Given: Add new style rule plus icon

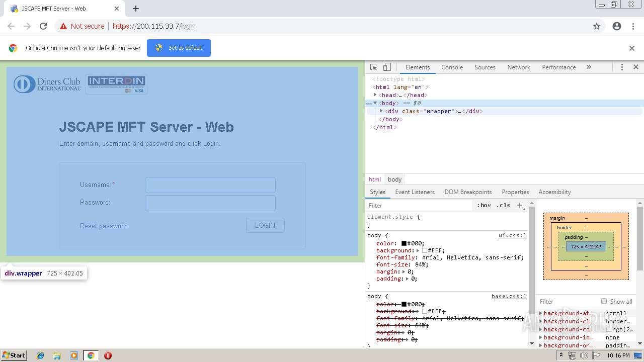Looking at the screenshot, I should click(x=520, y=205).
